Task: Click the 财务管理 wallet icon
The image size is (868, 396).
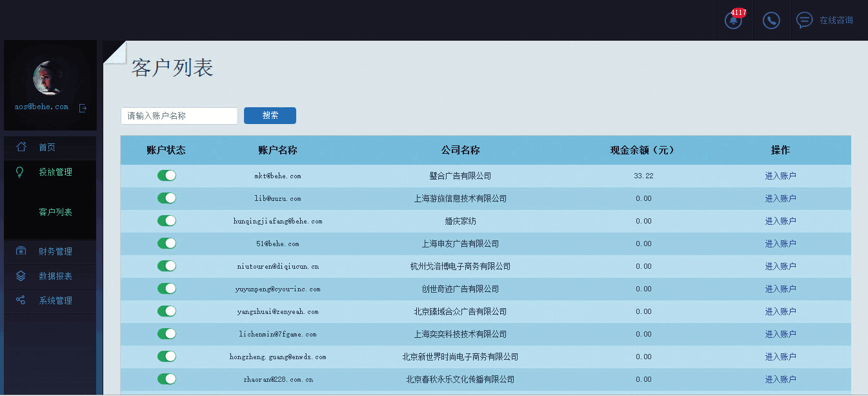Action: click(x=21, y=251)
